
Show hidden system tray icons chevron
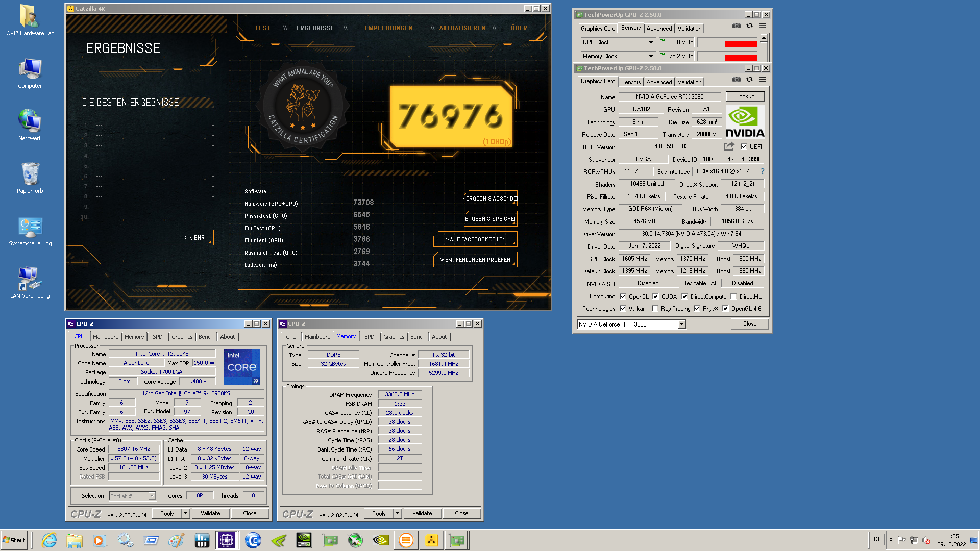coord(891,540)
